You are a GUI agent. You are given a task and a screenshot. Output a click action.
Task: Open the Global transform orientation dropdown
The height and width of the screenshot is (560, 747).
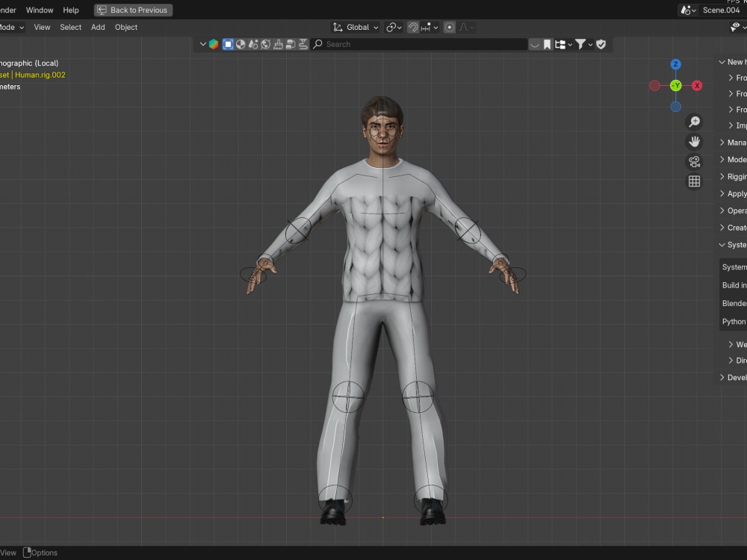[356, 27]
